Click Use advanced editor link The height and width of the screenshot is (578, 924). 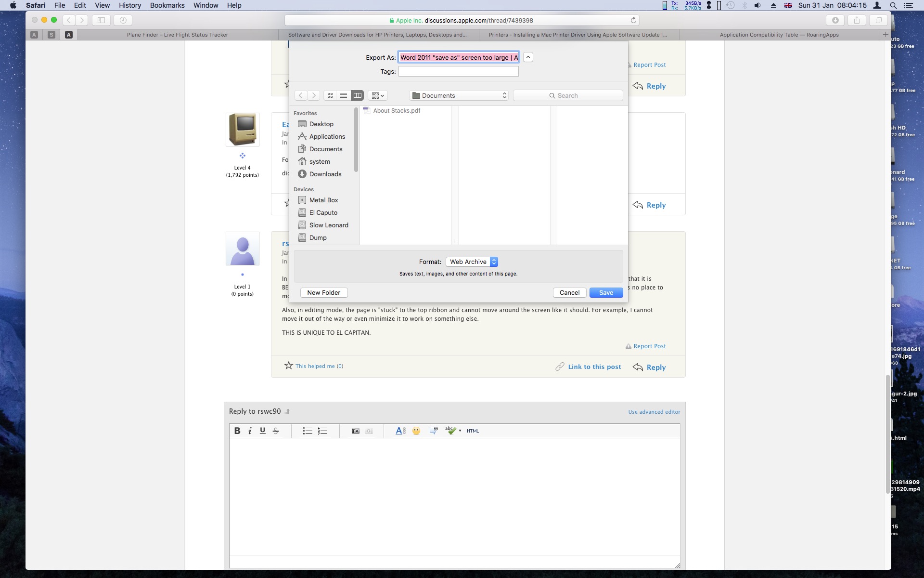(654, 412)
